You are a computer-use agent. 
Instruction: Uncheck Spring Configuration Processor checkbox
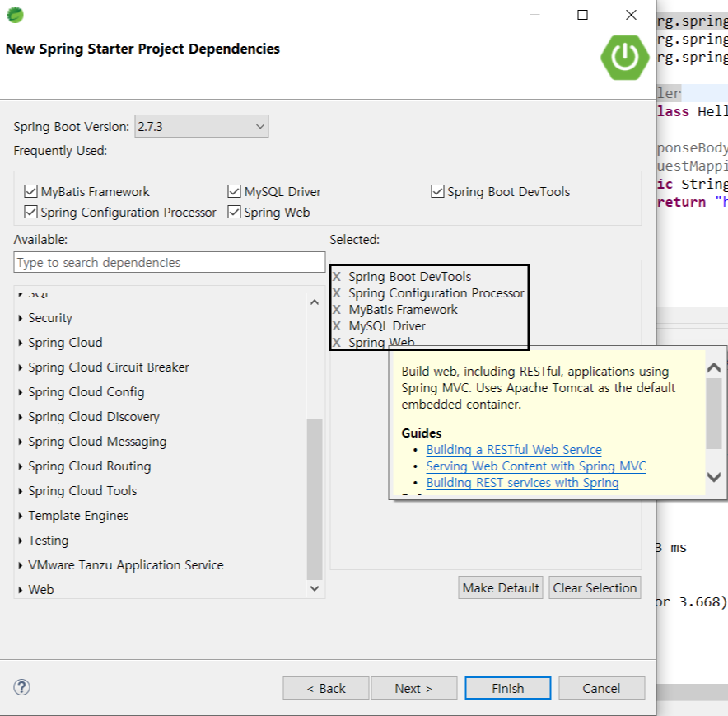[30, 212]
